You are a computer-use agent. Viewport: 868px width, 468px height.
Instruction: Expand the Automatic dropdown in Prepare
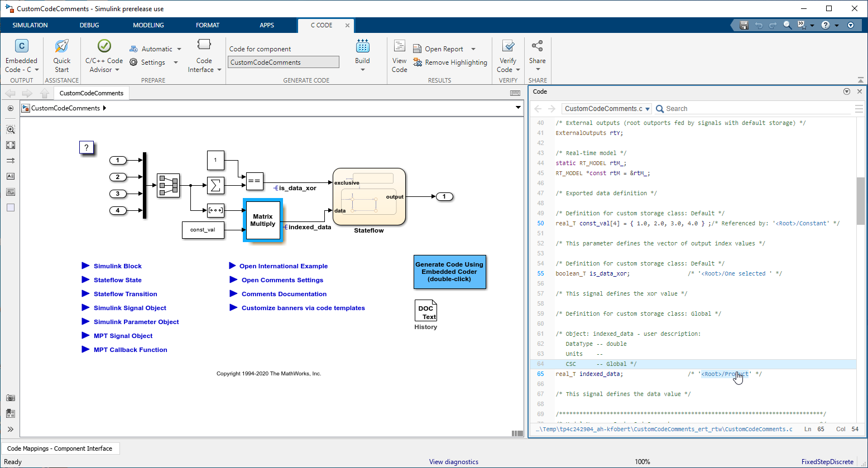(x=179, y=49)
